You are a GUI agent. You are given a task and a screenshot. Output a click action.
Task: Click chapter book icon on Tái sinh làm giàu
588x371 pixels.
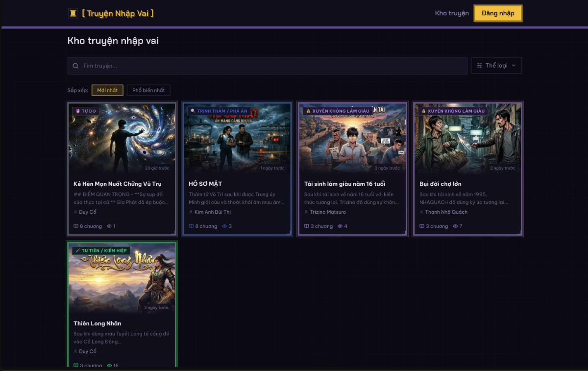[307, 226]
